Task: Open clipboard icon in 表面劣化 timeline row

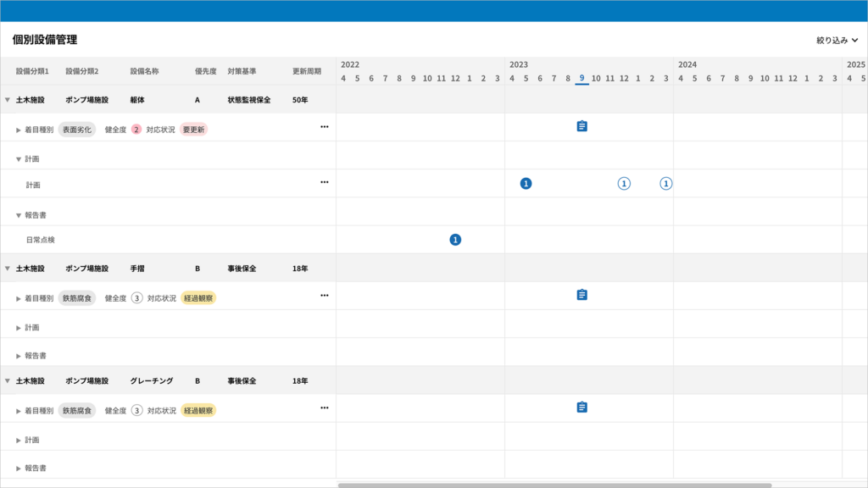Action: pyautogui.click(x=581, y=126)
